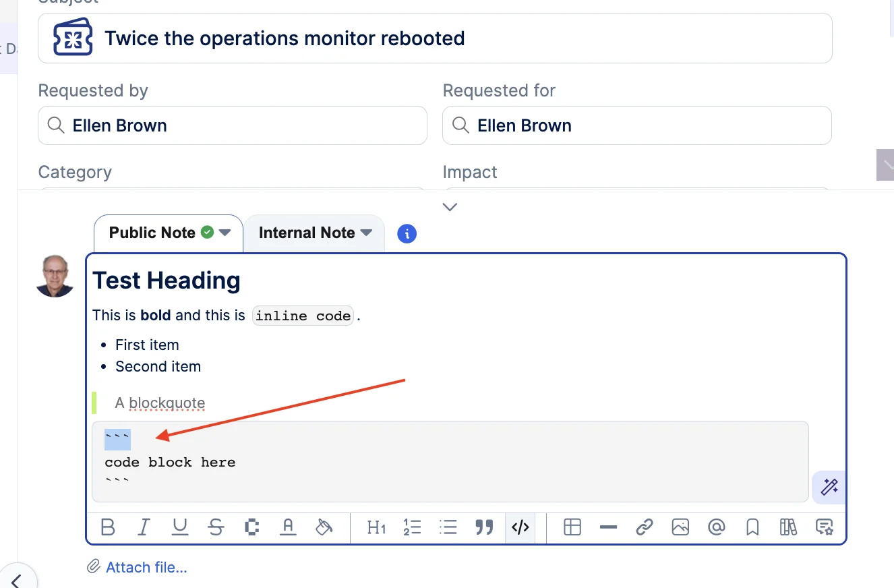Screen dimensions: 894x588
Task: Click the "Test Heading" text in the editor
Action: (x=167, y=281)
